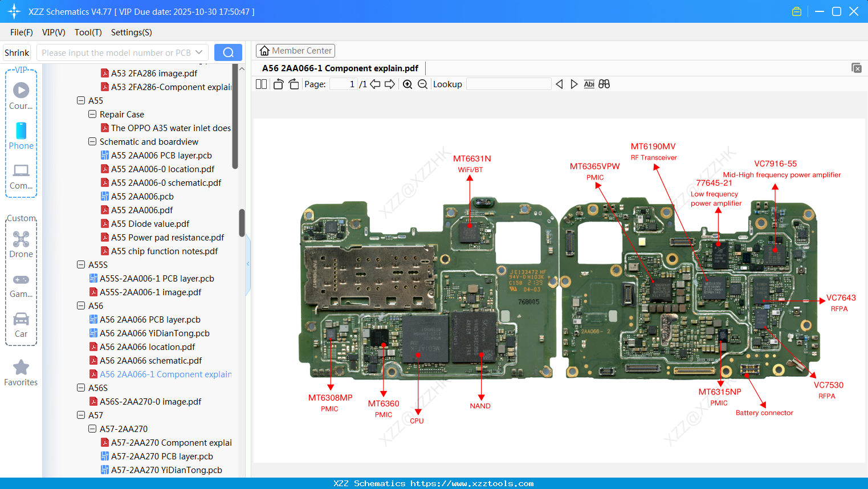
Task: Zoom in on the PDF document
Action: click(407, 84)
